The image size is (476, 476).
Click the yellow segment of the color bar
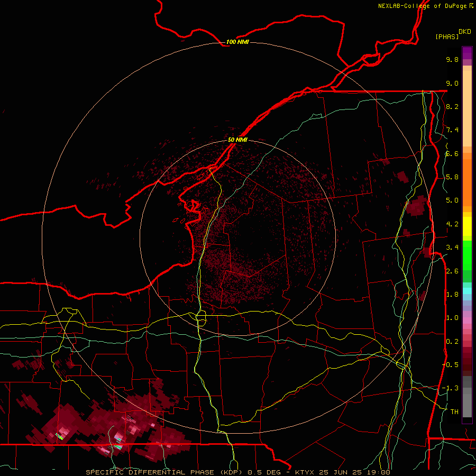467,226
